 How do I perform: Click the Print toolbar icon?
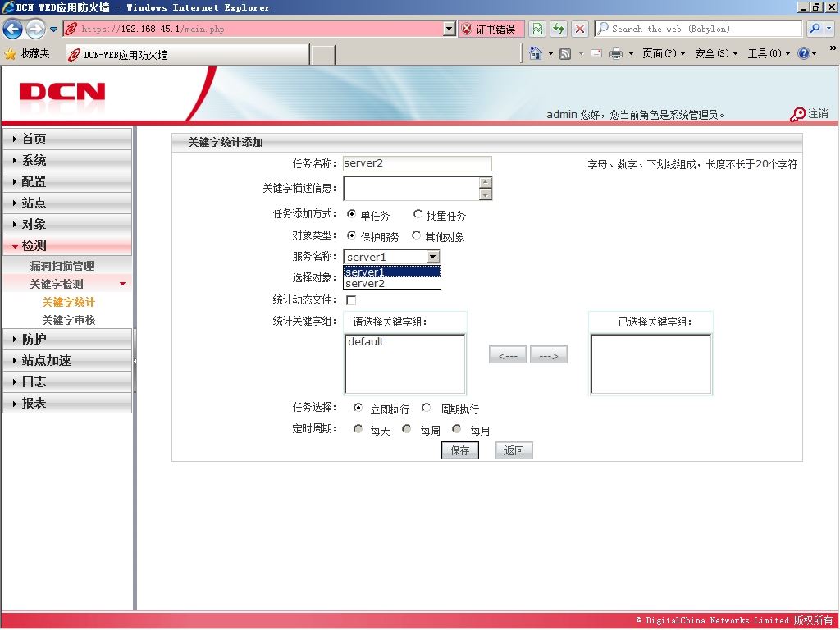click(x=616, y=53)
